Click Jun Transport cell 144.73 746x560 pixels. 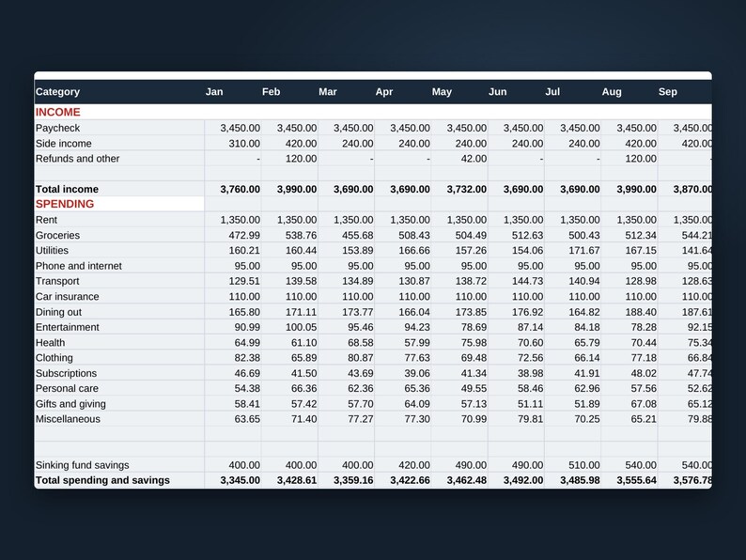pyautogui.click(x=516, y=281)
